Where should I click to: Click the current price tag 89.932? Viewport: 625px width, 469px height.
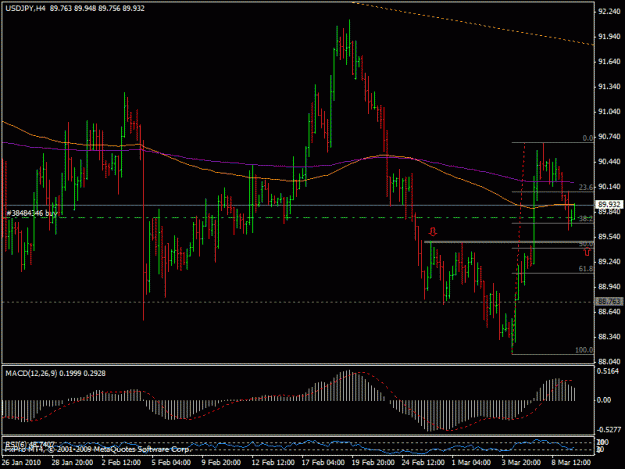[x=609, y=205]
